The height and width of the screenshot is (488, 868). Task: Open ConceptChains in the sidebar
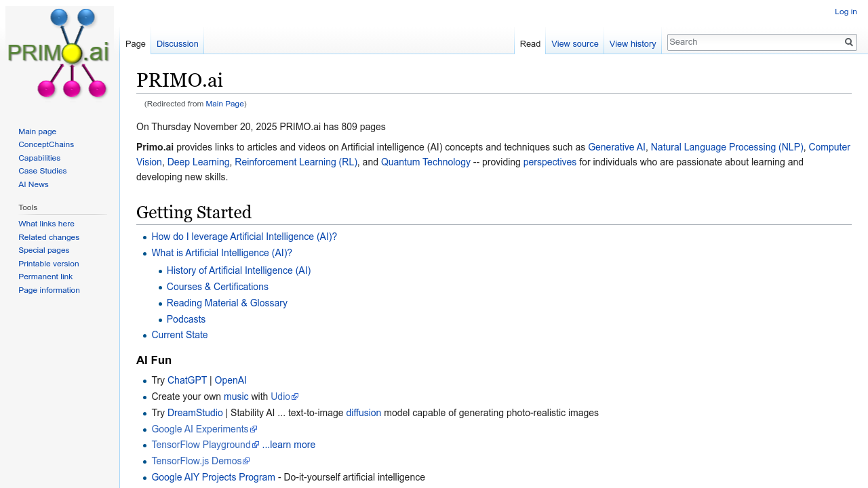(x=46, y=144)
